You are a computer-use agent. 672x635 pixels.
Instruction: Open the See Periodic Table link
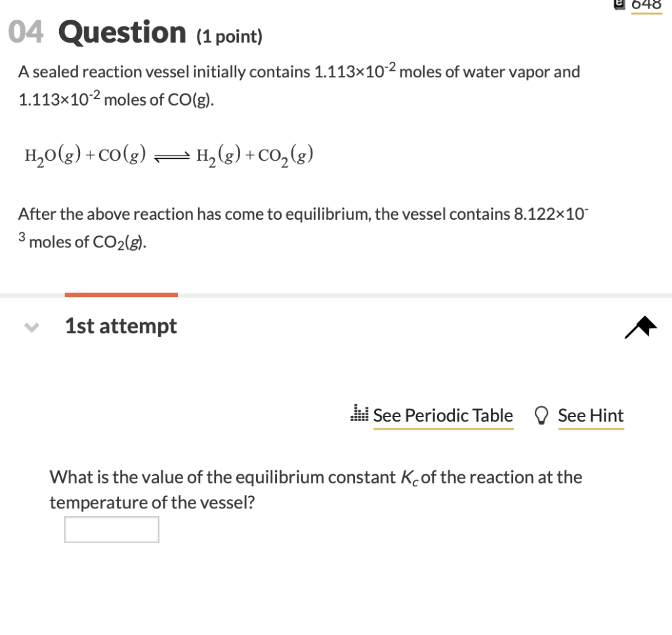pyautogui.click(x=443, y=415)
